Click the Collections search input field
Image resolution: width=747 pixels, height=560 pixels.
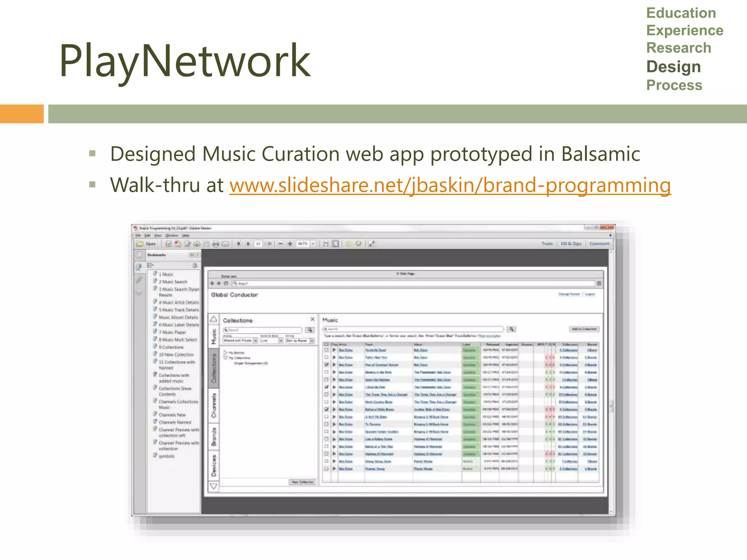[x=263, y=330]
